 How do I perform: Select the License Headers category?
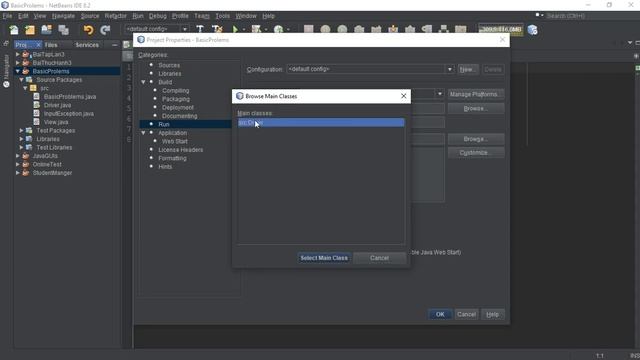tap(180, 150)
